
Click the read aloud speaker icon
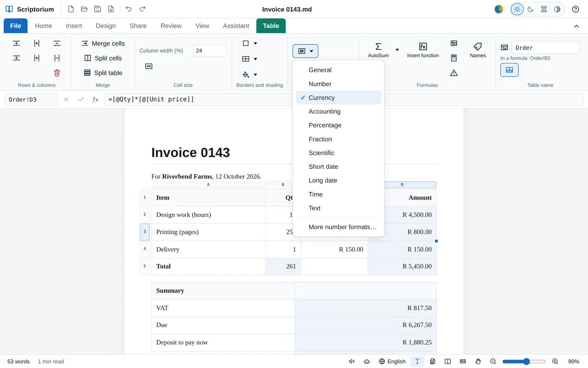[352, 362]
